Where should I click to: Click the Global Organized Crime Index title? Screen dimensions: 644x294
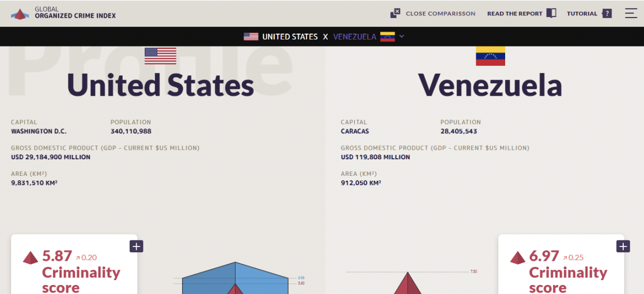[x=75, y=13]
